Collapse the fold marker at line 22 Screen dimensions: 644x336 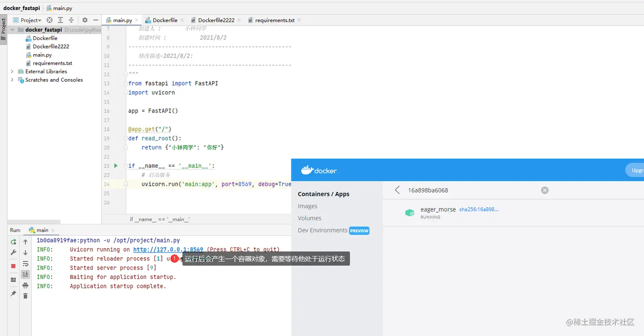pyautogui.click(x=126, y=166)
